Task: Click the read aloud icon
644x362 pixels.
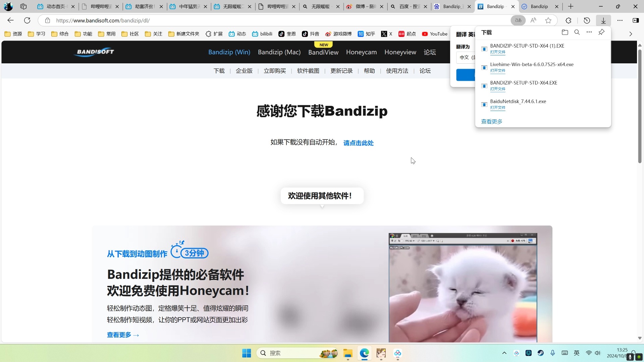Action: pyautogui.click(x=533, y=20)
